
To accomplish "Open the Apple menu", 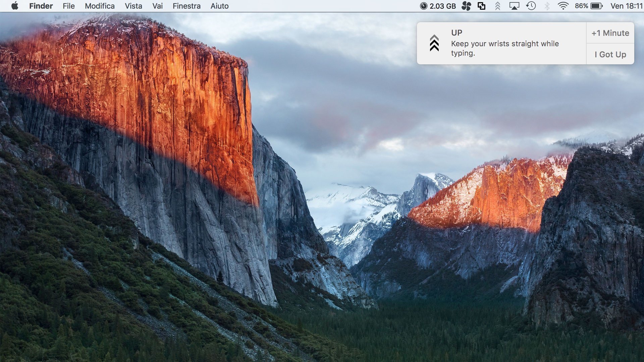I will pos(15,6).
